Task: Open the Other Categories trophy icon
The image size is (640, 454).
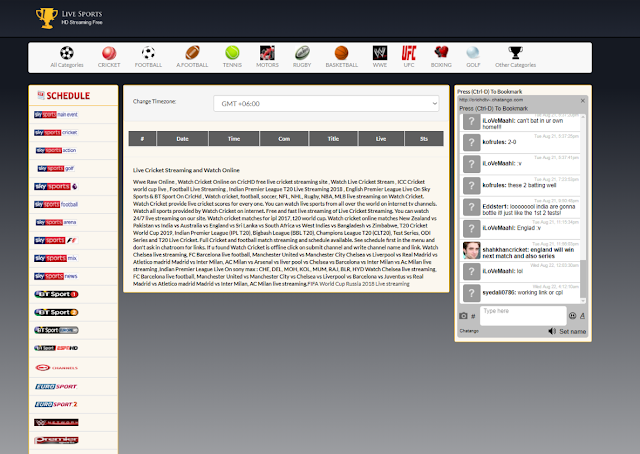Action: [515, 53]
